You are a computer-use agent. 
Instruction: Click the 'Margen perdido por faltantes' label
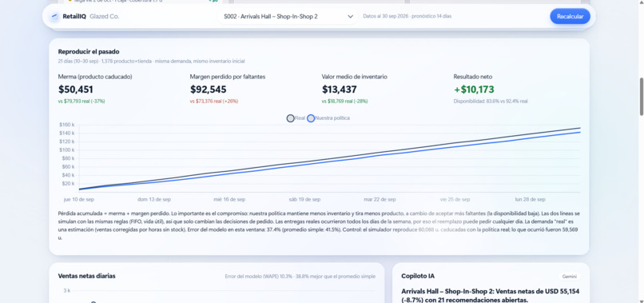coord(228,77)
